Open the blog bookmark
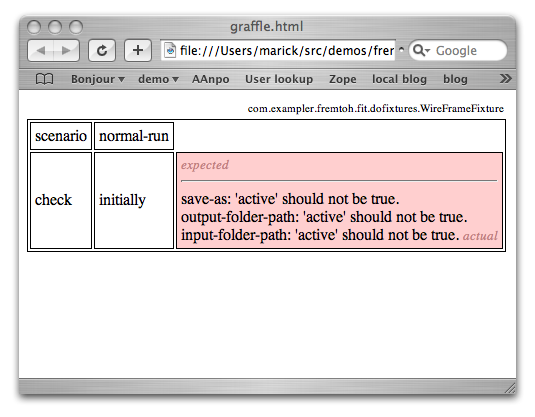535x417 pixels. pos(455,79)
